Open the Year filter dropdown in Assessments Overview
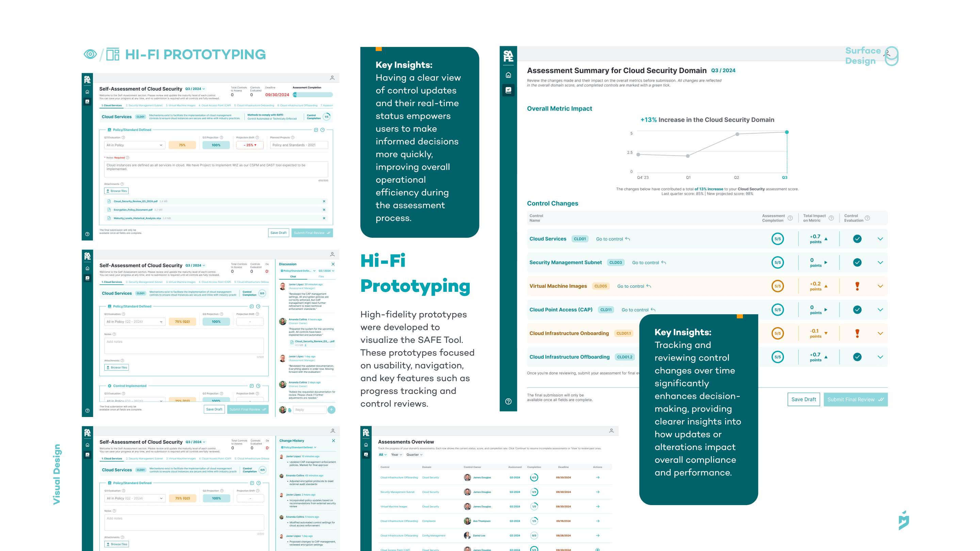 pos(396,454)
